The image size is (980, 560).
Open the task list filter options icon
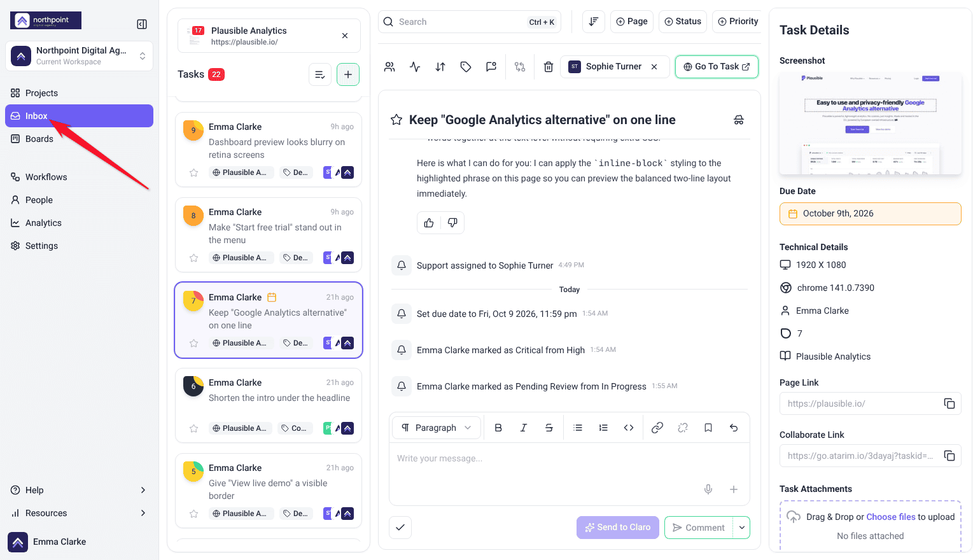[320, 74]
